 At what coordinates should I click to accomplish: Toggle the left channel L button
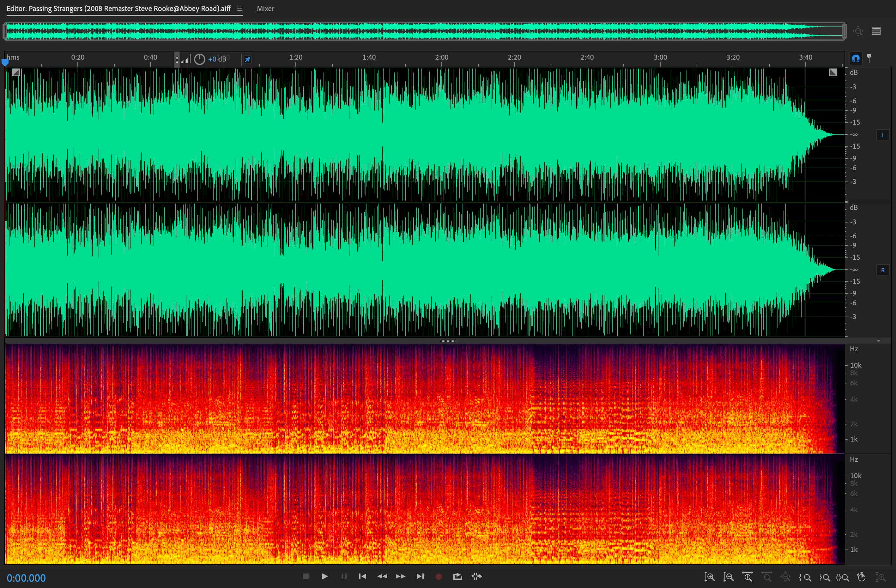click(x=882, y=135)
